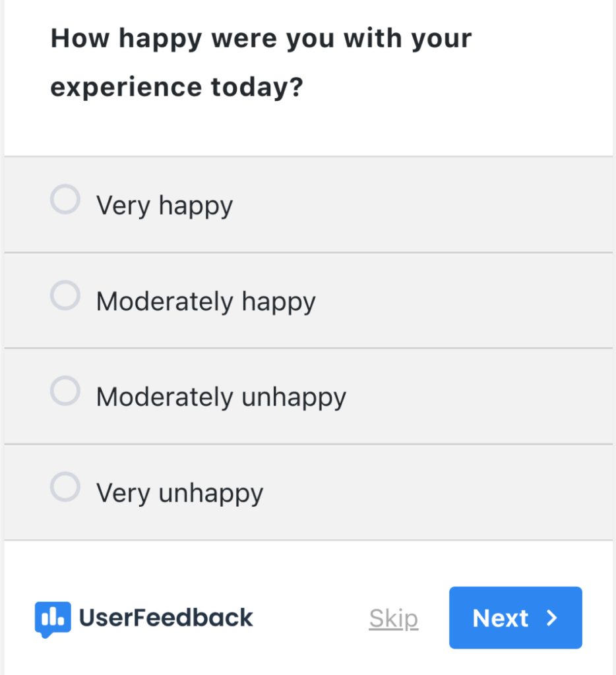
Task: Click the chevron arrow inside the Next button
Action: (551, 618)
